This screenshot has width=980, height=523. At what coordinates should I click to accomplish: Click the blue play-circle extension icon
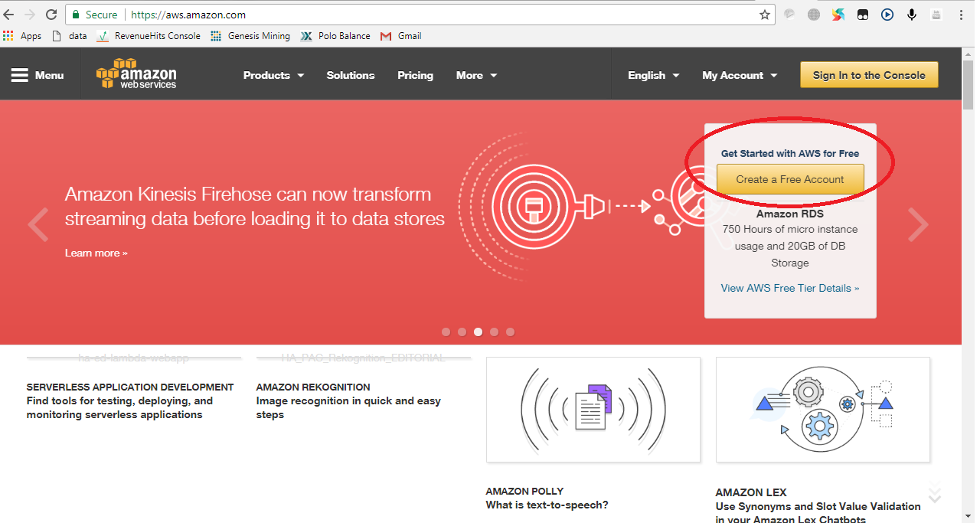click(887, 15)
